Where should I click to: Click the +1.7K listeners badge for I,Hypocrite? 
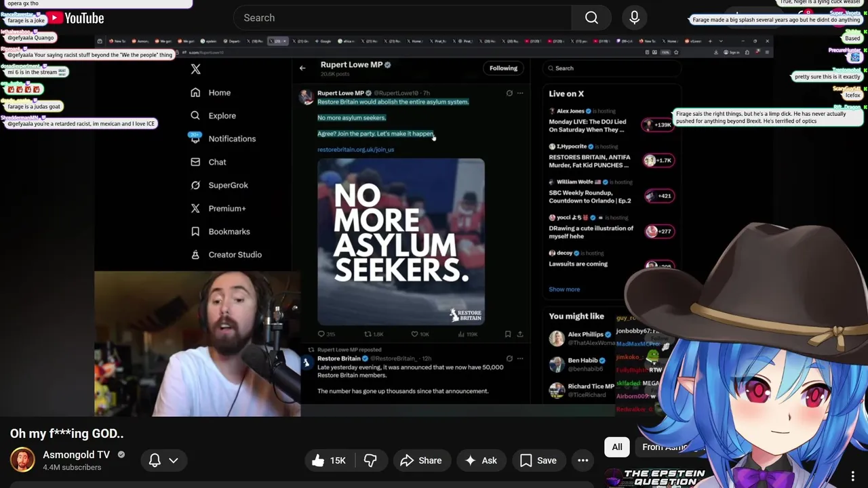click(658, 161)
